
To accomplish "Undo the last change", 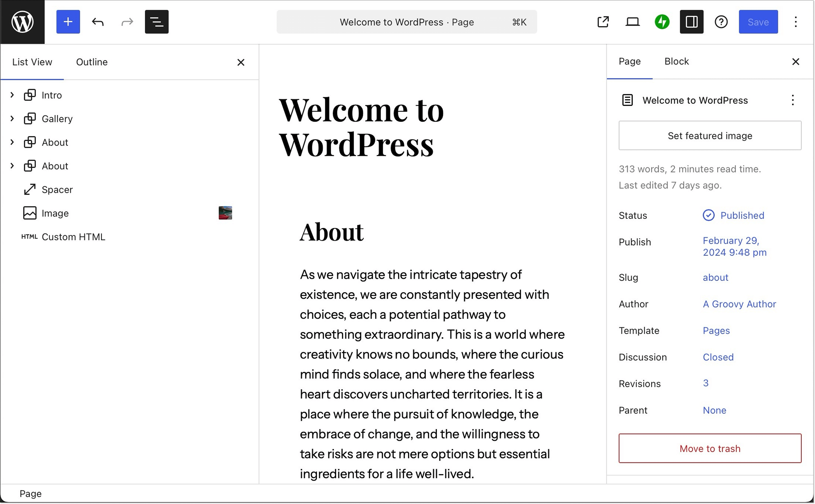I will (98, 22).
